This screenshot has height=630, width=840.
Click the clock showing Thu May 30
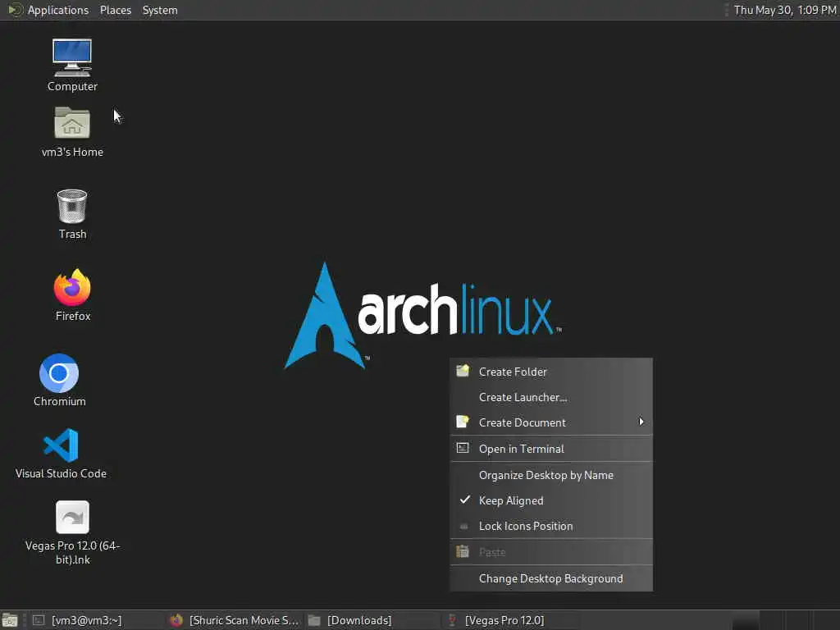point(785,10)
